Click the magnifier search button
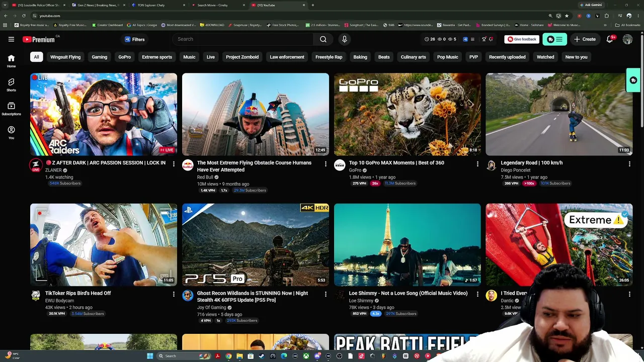 tap(323, 39)
